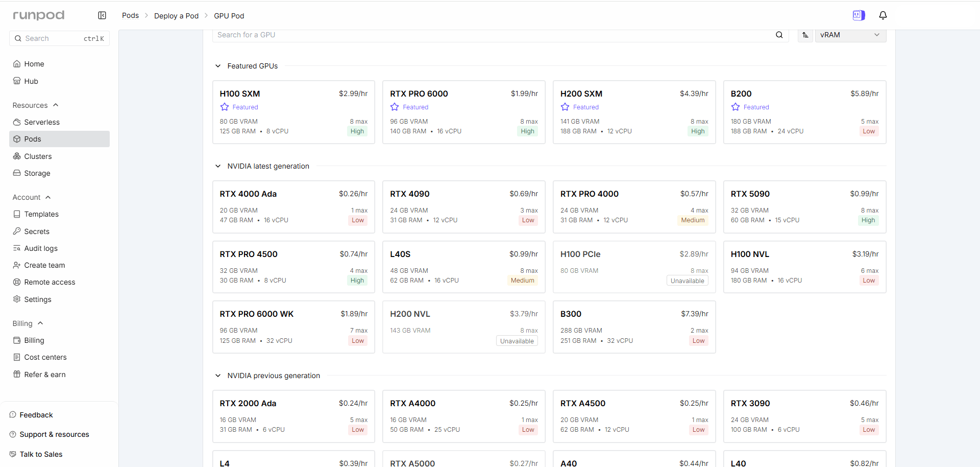Select the RTX PRO 4500 card
The height and width of the screenshot is (467, 980).
293,267
